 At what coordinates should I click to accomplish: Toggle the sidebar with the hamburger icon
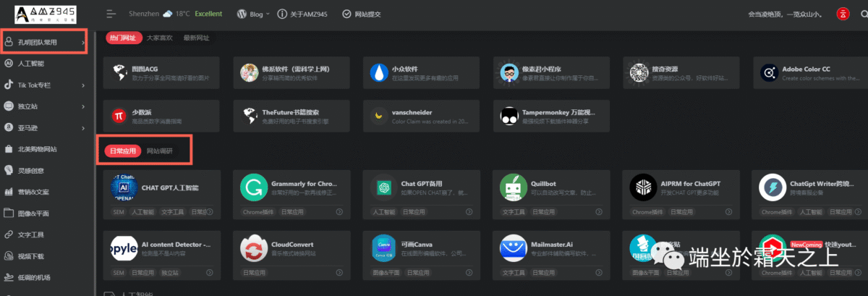(x=111, y=14)
